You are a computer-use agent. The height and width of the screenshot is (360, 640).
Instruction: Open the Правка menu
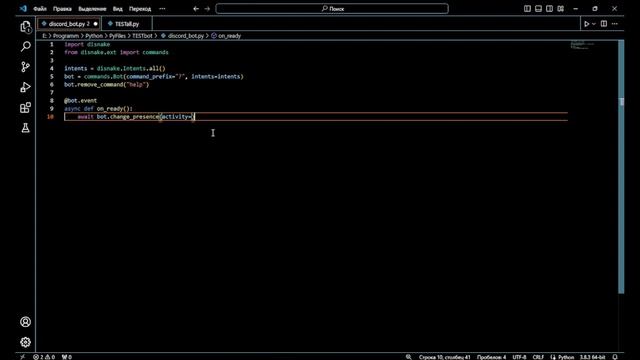[62, 9]
